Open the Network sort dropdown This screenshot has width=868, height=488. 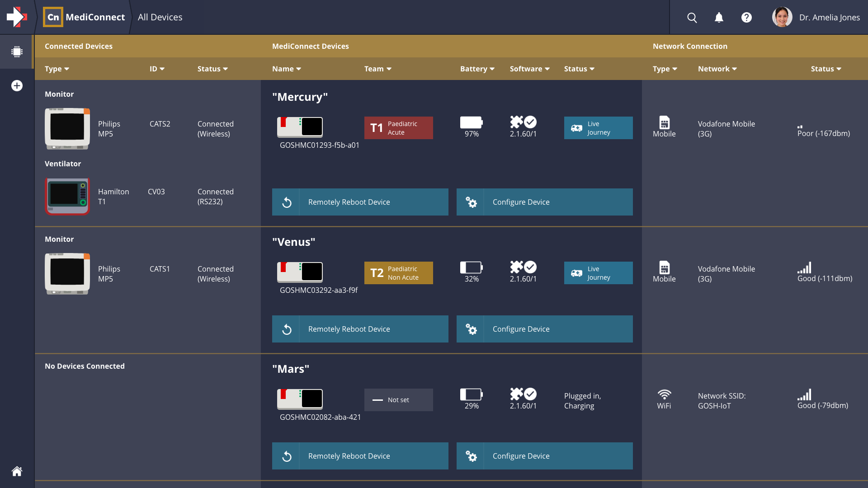[717, 69]
